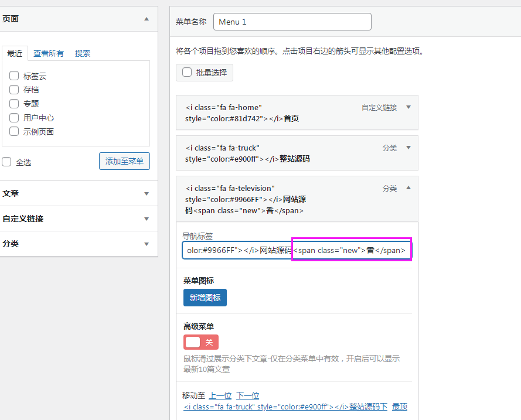
Task: Switch to the 搜索 tab
Action: tap(83, 53)
